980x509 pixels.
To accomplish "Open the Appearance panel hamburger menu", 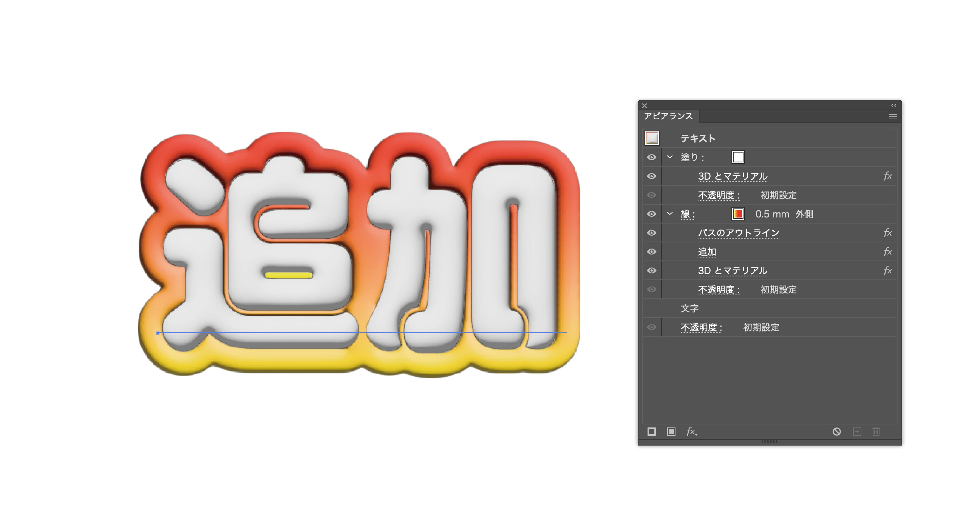I will click(x=893, y=117).
